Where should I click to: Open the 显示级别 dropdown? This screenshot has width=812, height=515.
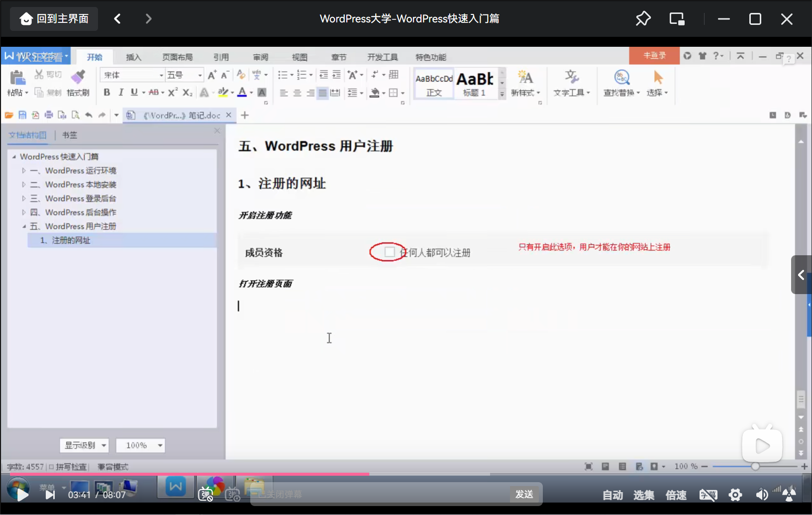click(84, 445)
